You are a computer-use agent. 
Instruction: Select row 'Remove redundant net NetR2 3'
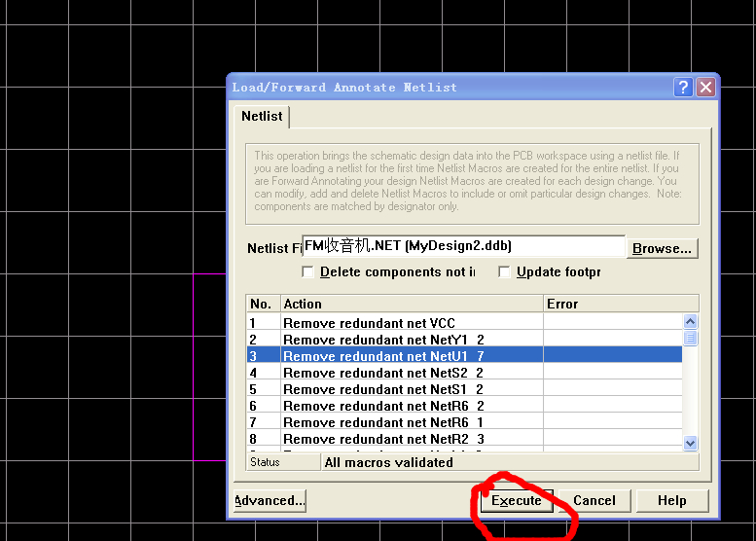point(464,439)
